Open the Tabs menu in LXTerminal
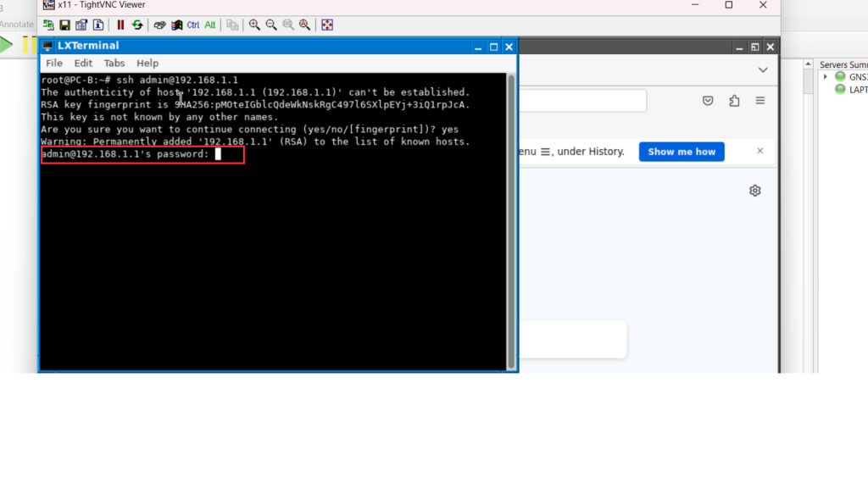This screenshot has height=488, width=868. (x=114, y=63)
